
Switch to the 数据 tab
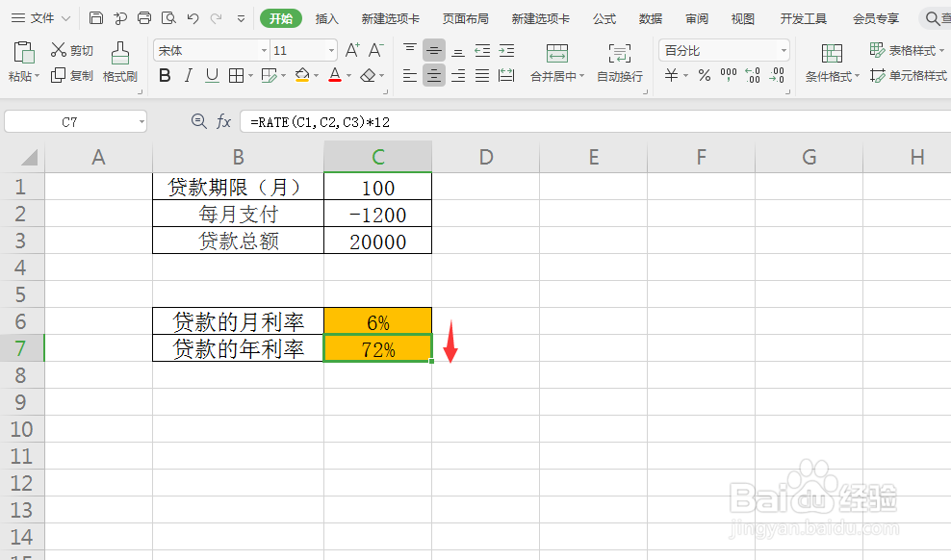(x=650, y=19)
